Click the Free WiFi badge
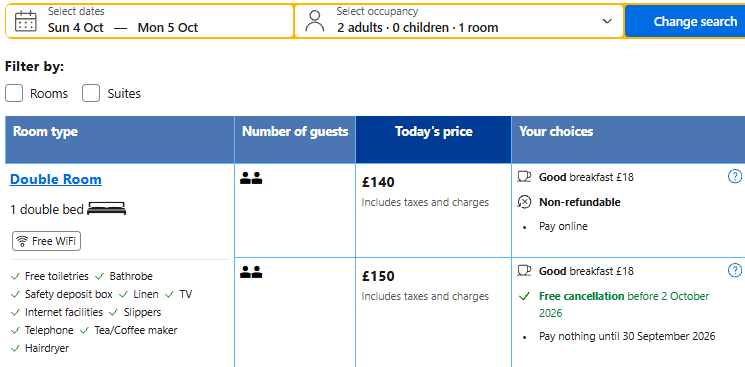 47,241
